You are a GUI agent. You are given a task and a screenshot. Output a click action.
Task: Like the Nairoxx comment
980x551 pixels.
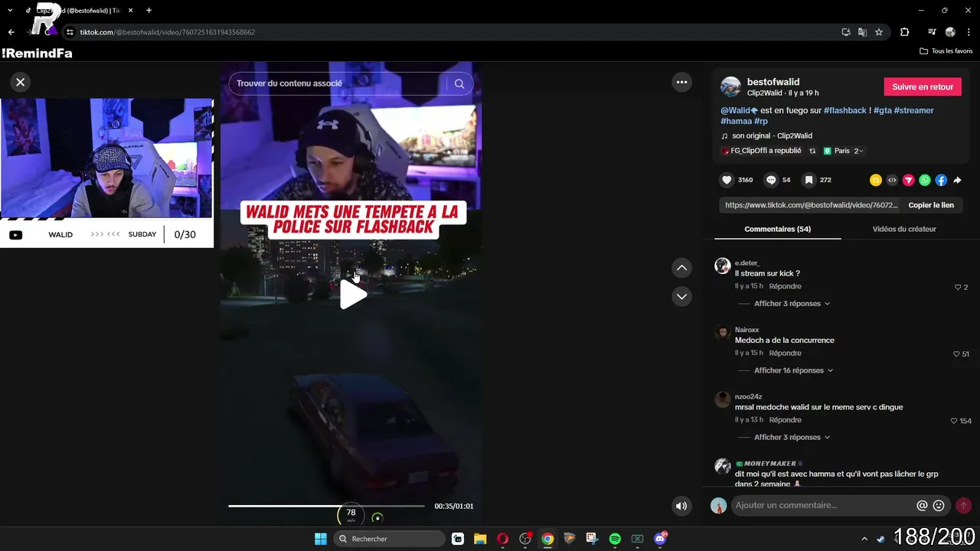coord(956,354)
